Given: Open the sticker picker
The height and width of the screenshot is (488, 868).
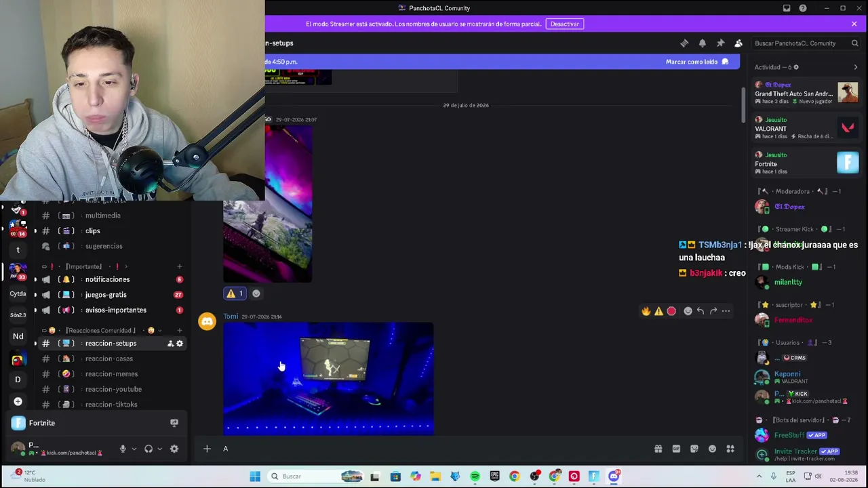Looking at the screenshot, I should 694,449.
